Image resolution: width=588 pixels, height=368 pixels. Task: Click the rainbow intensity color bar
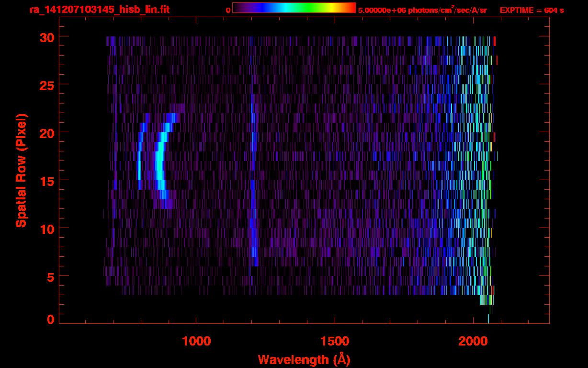[294, 8]
